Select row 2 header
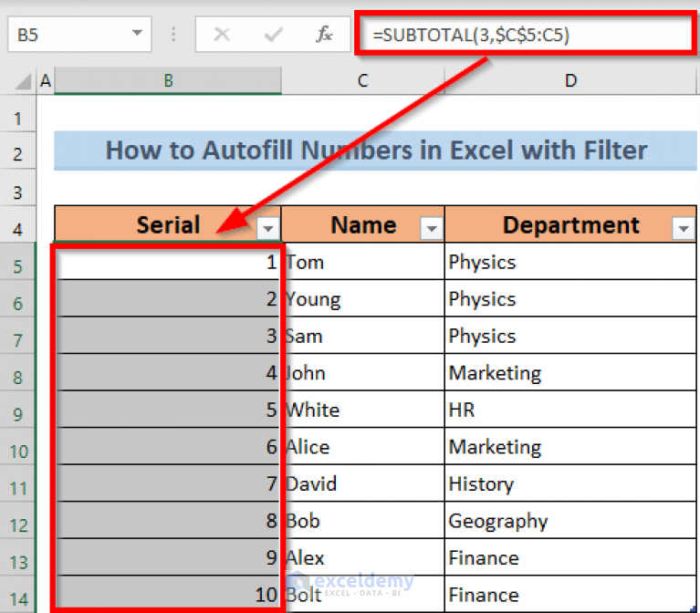 (x=18, y=151)
